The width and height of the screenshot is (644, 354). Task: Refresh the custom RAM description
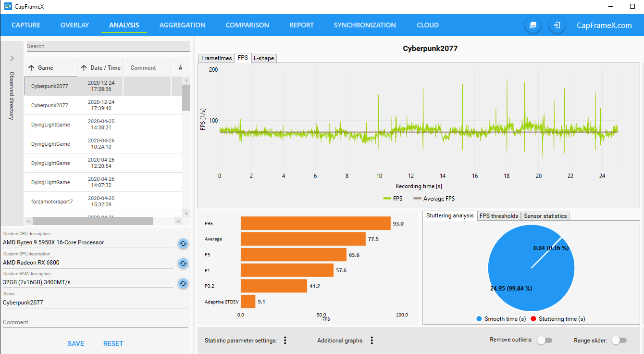click(x=183, y=284)
